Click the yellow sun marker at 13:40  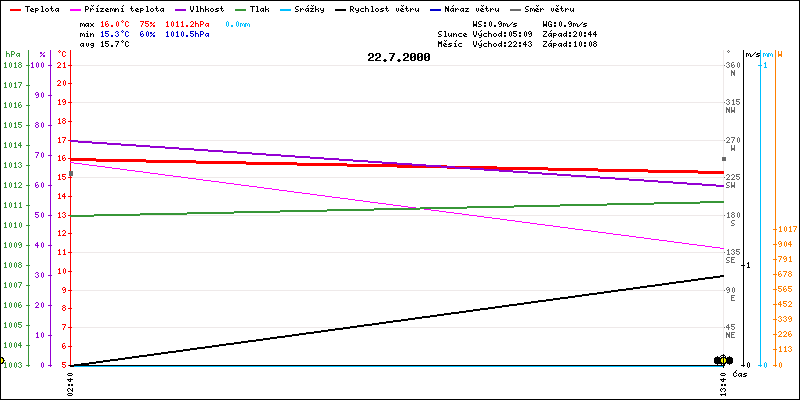723,360
